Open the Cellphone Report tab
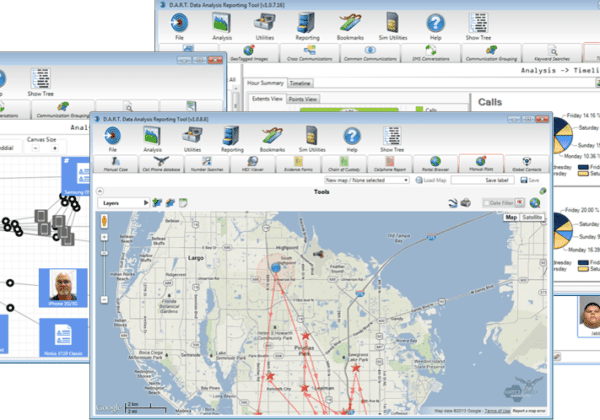The height and width of the screenshot is (420, 600). point(390,164)
